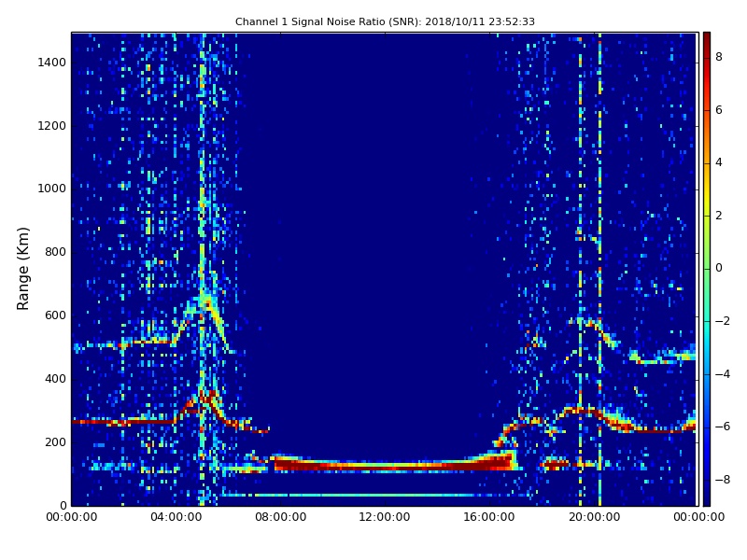Click the colorbar value 0 label
The width and height of the screenshot is (747, 560).
click(x=719, y=268)
